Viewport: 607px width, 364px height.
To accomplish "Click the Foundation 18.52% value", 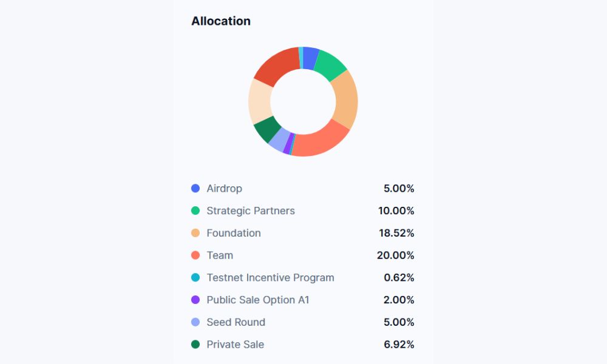I will 396,233.
